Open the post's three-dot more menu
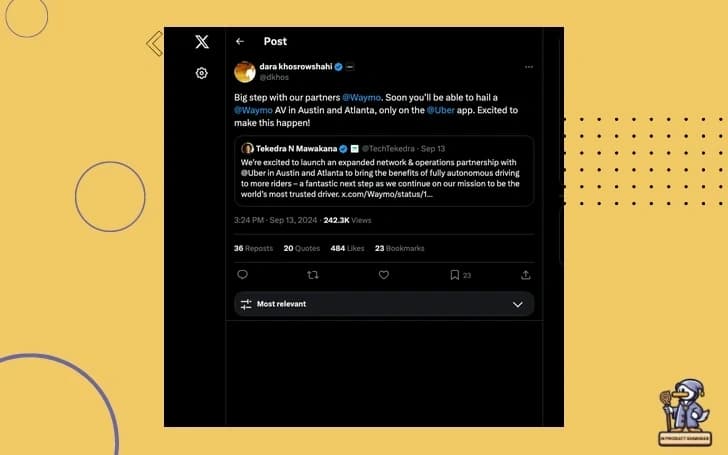Image resolution: width=728 pixels, height=455 pixels. pyautogui.click(x=529, y=66)
